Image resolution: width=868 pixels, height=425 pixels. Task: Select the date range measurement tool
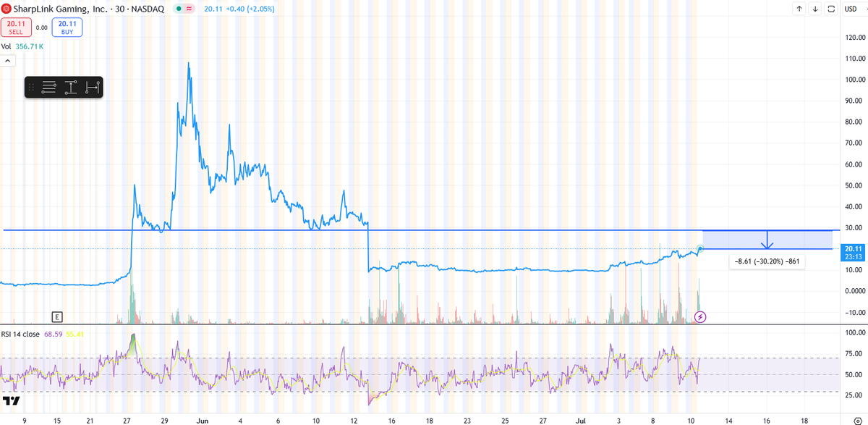pos(92,88)
